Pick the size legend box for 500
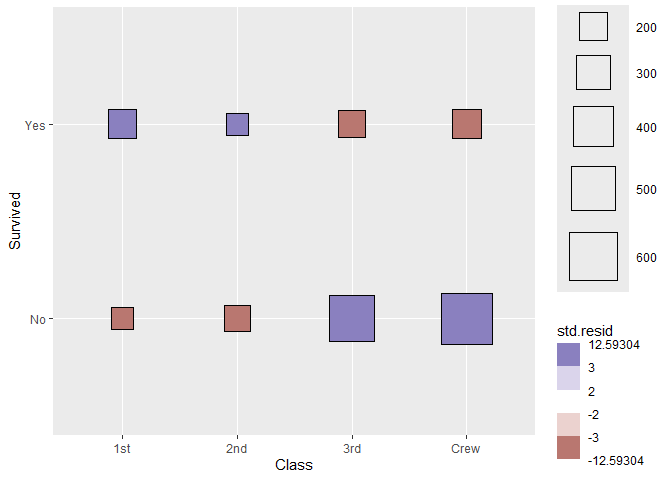 (593, 188)
